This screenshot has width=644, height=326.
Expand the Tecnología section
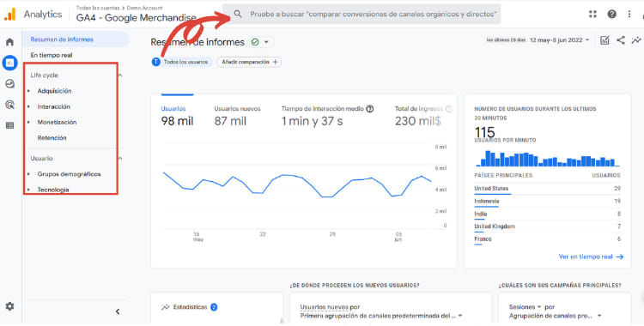[x=28, y=190]
